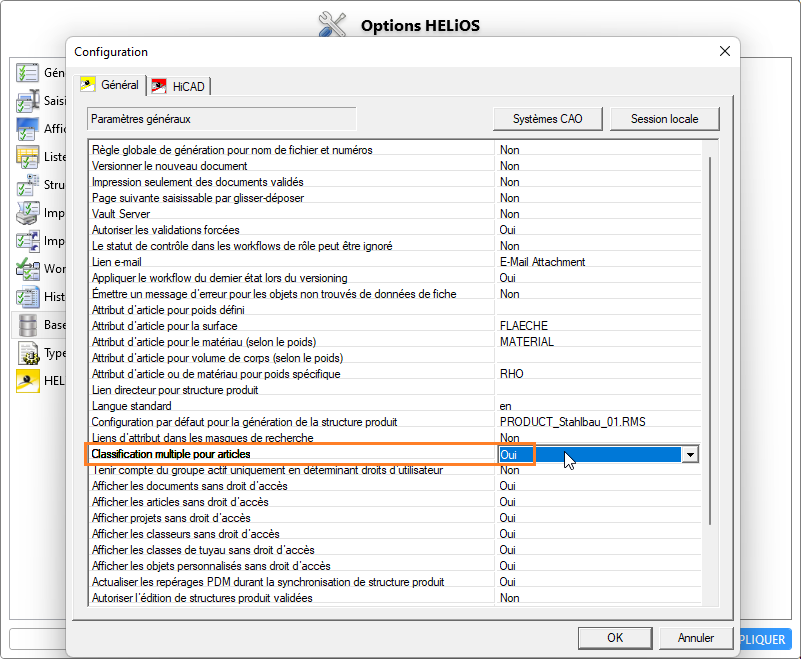Click the "E-Mail Attachment" value
Image resolution: width=801 pixels, height=659 pixels.
click(x=543, y=262)
